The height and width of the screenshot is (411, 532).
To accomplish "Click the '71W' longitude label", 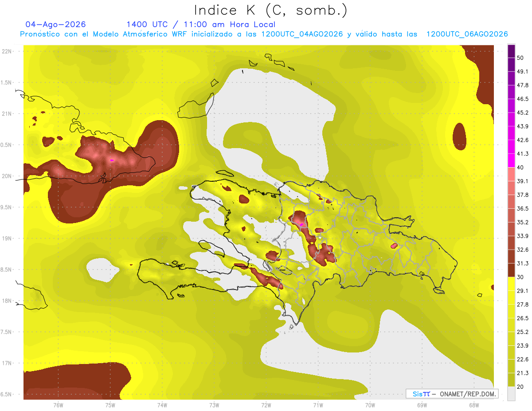I will 317,405.
